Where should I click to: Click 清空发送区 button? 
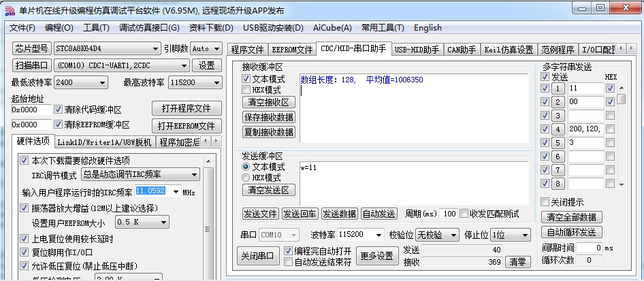pos(269,190)
